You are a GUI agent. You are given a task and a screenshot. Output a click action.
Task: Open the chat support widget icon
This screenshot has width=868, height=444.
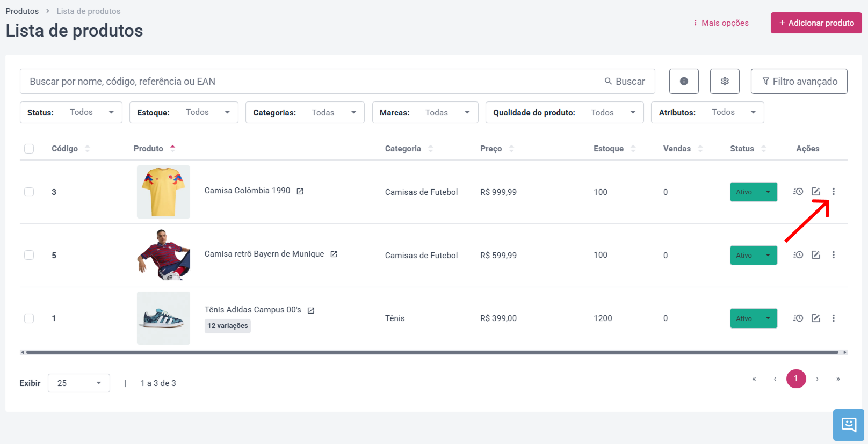coord(849,425)
